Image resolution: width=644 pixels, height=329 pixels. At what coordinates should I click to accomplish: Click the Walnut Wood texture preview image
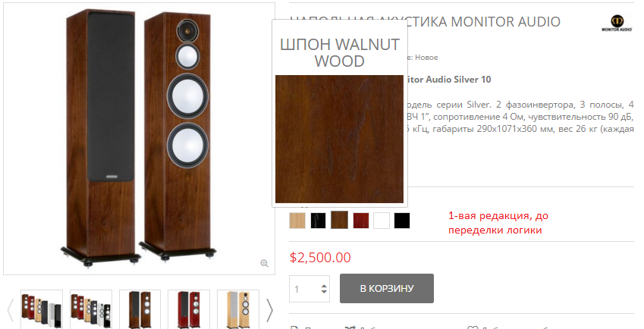pyautogui.click(x=339, y=139)
